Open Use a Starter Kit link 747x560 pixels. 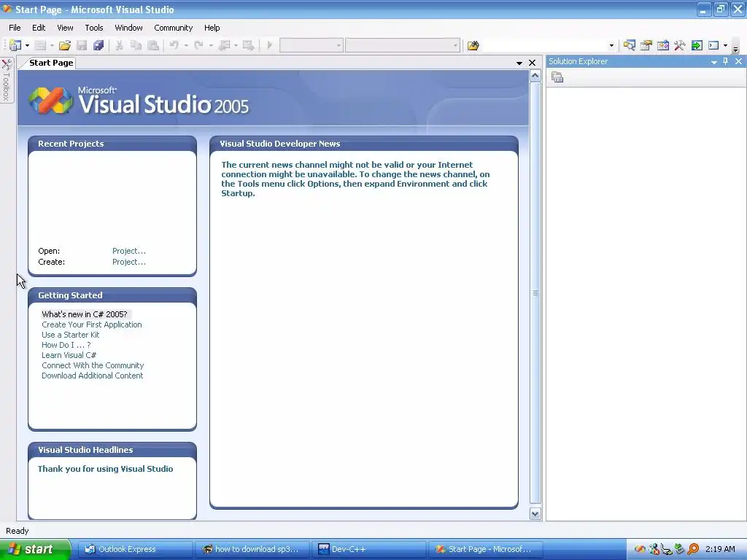(71, 335)
